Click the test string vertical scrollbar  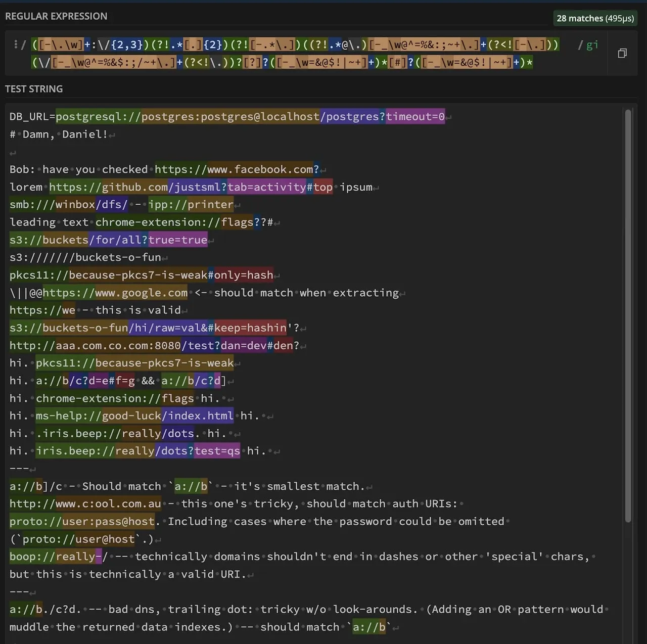point(628,313)
